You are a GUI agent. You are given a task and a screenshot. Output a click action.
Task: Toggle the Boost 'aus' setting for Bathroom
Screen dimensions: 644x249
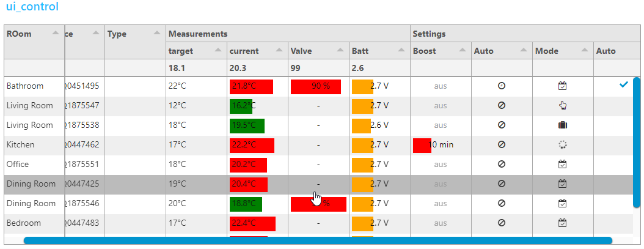(441, 86)
